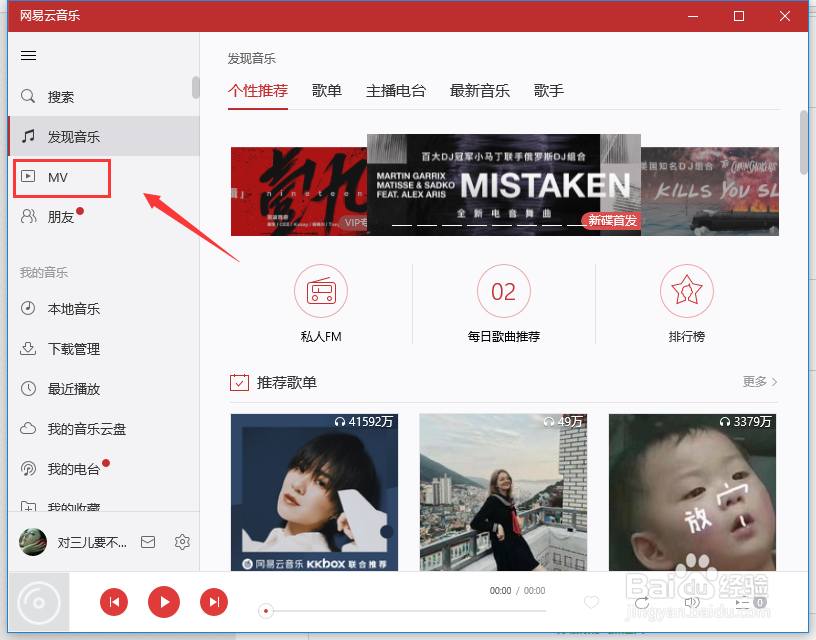
Task: Open the MISTAKEN banner
Action: point(504,185)
